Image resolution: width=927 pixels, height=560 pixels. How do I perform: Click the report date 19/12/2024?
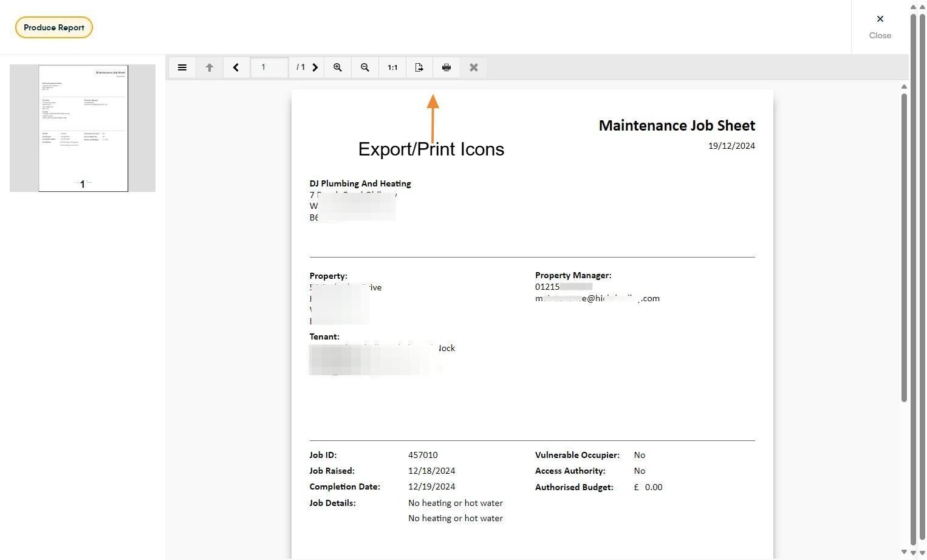pos(731,146)
